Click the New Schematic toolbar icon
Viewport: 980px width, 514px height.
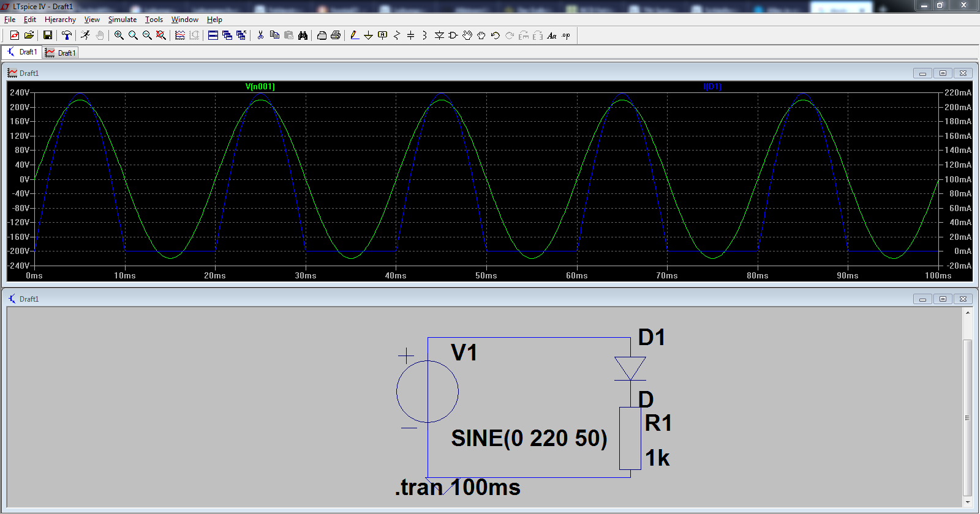pos(15,35)
